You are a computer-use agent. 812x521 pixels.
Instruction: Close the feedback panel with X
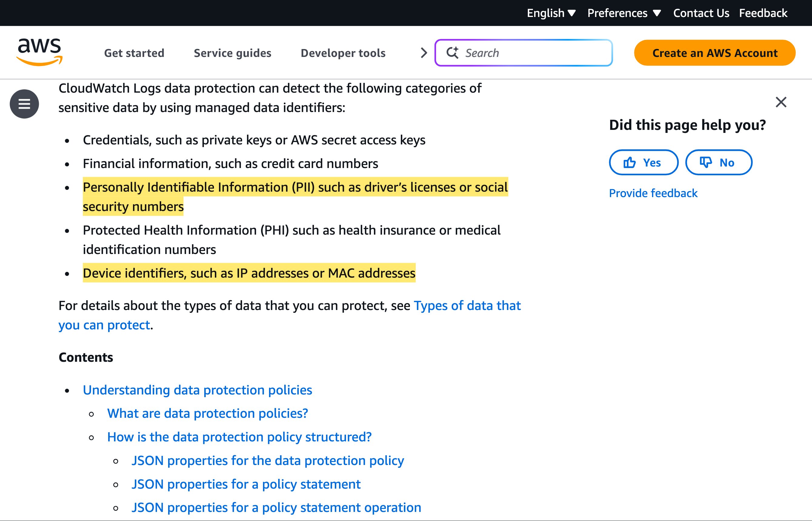click(781, 102)
